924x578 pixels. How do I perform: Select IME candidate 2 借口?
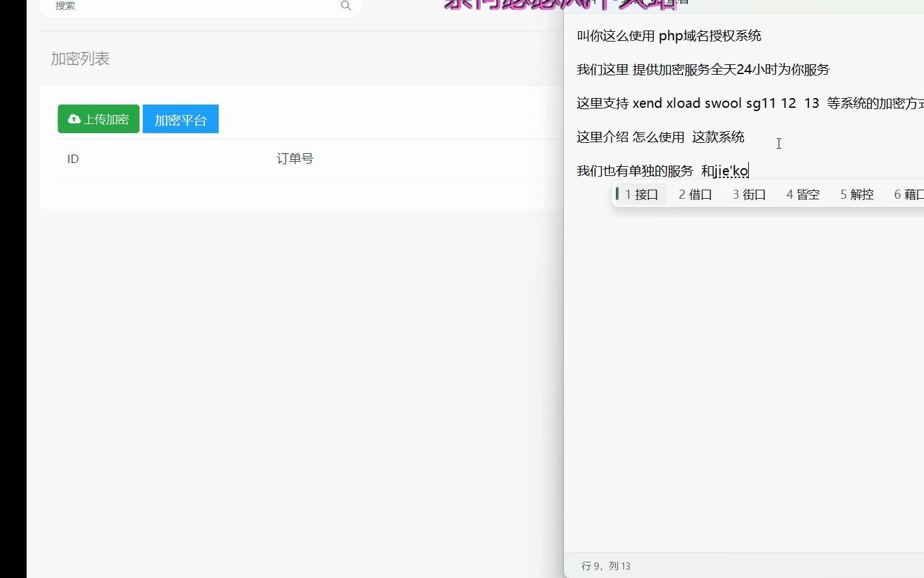694,194
